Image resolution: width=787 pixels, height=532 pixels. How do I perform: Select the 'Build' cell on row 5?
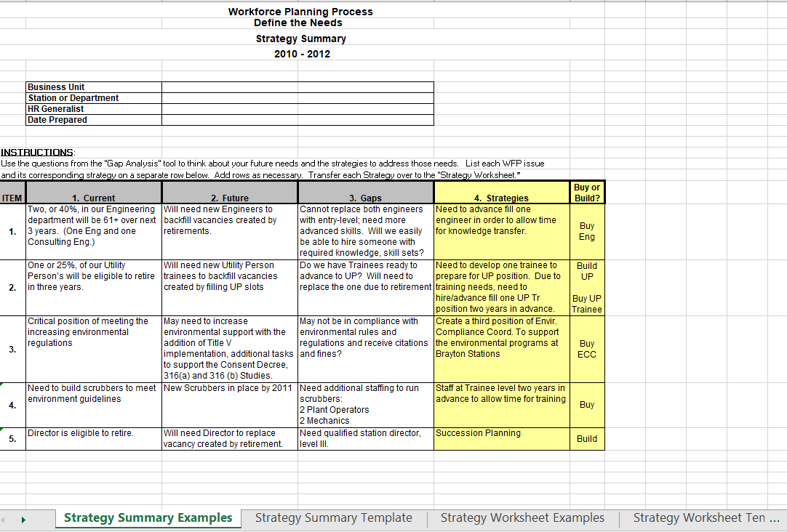(x=586, y=439)
